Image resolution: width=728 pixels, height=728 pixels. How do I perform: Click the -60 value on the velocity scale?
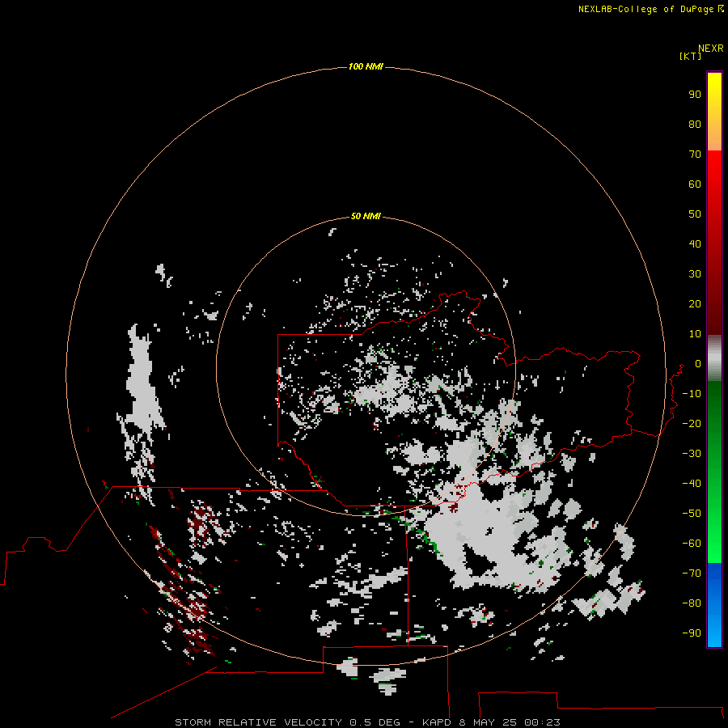tap(692, 544)
